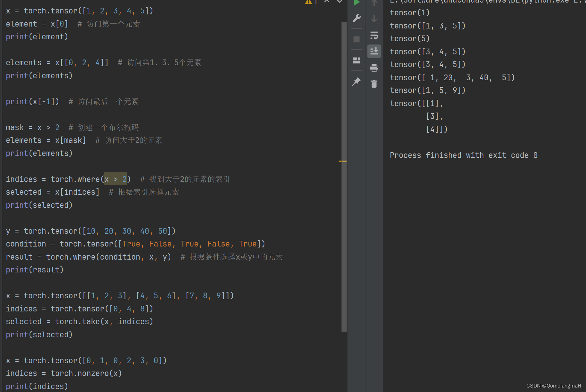The width and height of the screenshot is (586, 392).
Task: Click the 'selected = torch.take(x, indices)' line
Action: (79, 322)
